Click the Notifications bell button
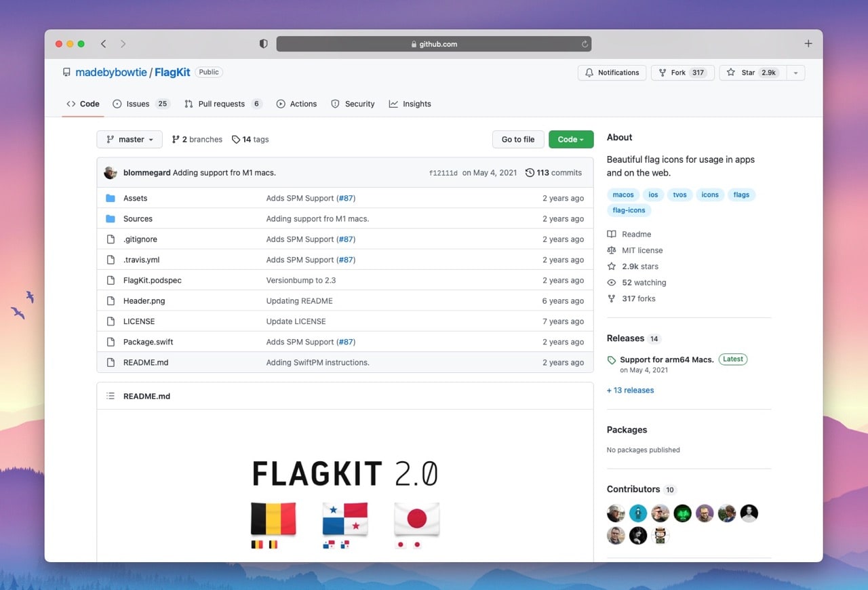Viewport: 868px width, 590px height. tap(612, 73)
